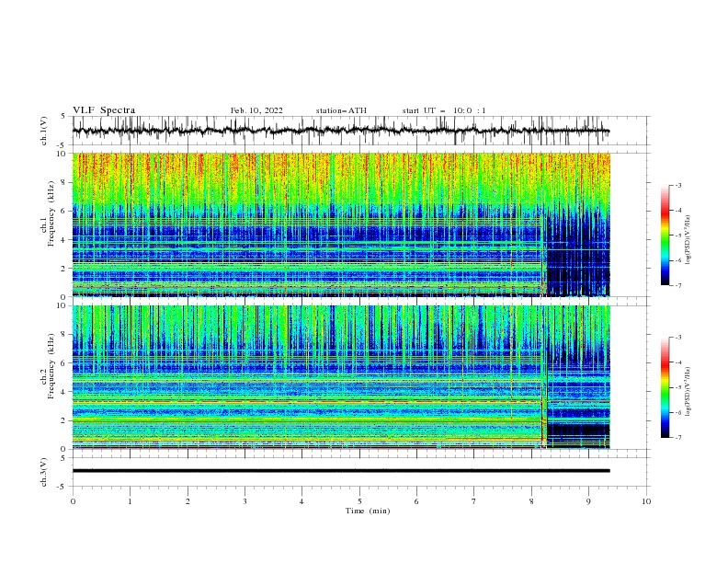
Task: Click the "start UT = 10:0 :1" label
Action: pos(444,110)
